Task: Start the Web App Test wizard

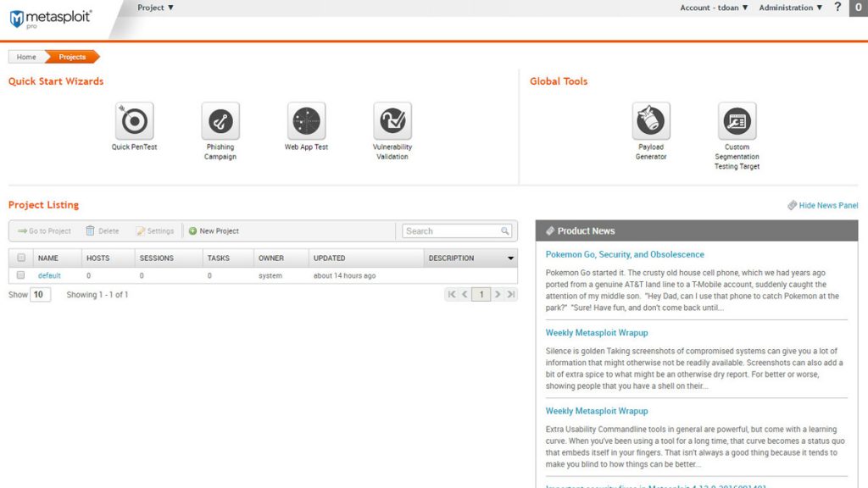Action: pyautogui.click(x=306, y=121)
